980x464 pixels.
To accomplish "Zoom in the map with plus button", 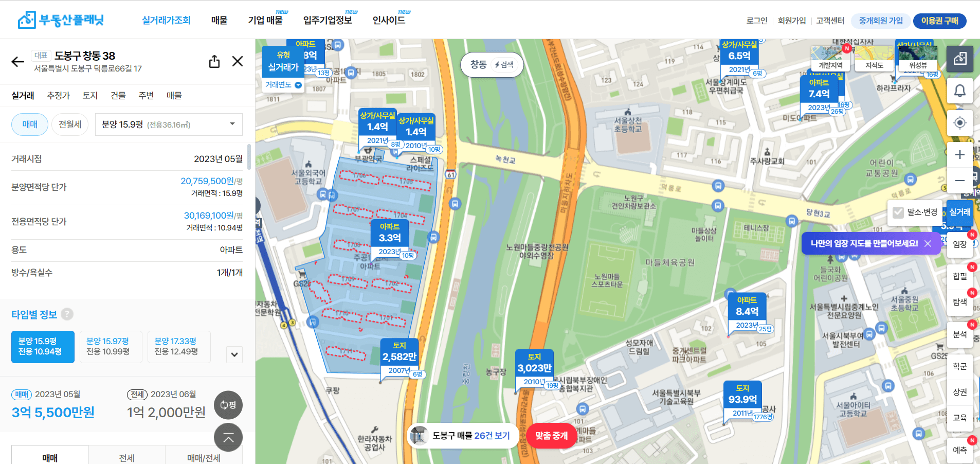I will [x=960, y=155].
